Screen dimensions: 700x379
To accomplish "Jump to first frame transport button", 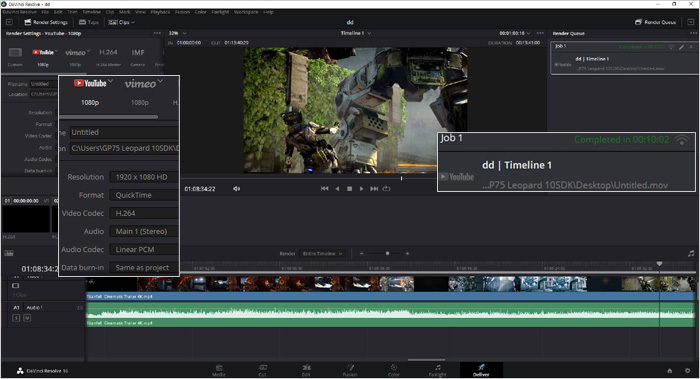I will pos(325,189).
